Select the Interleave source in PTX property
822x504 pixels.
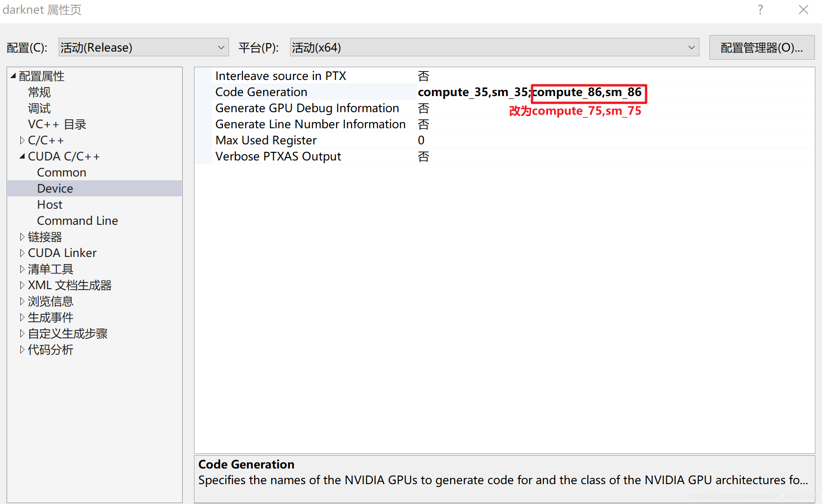(x=281, y=76)
